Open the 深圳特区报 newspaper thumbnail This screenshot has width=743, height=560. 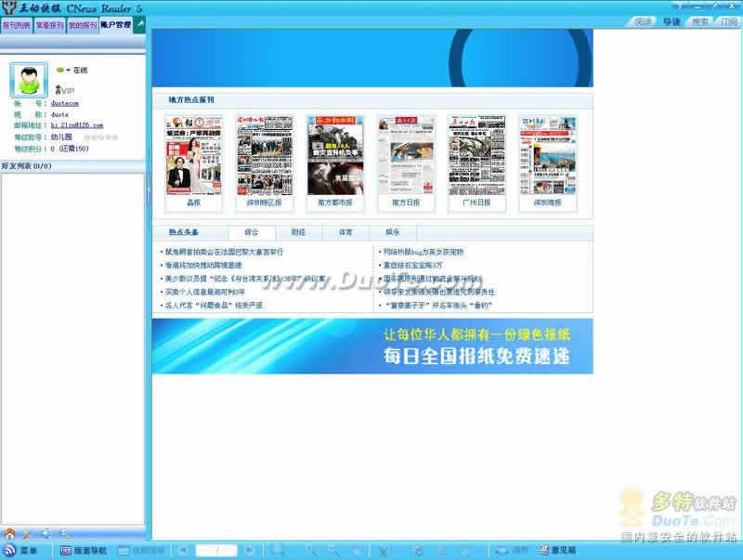265,156
